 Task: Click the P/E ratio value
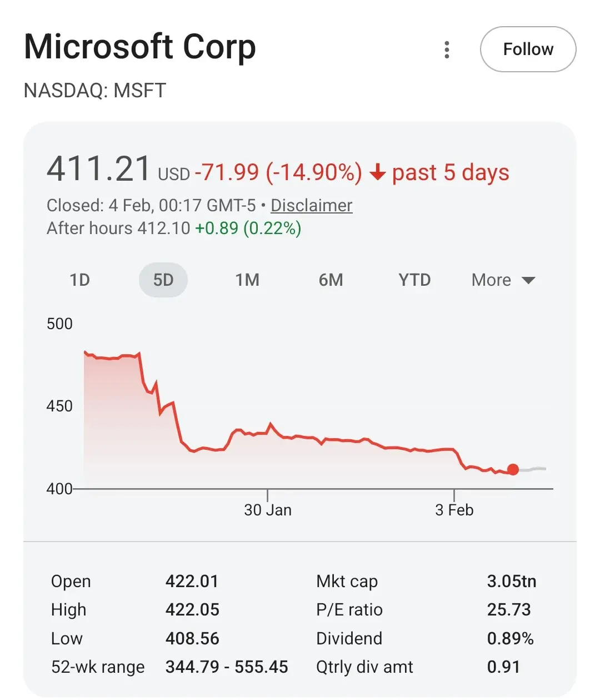click(x=509, y=610)
